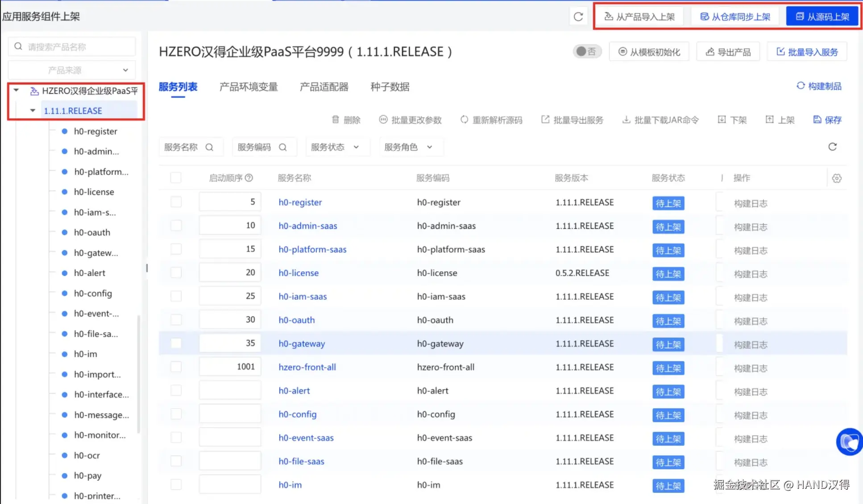
Task: Click the 保存 save icon button
Action: pyautogui.click(x=817, y=120)
